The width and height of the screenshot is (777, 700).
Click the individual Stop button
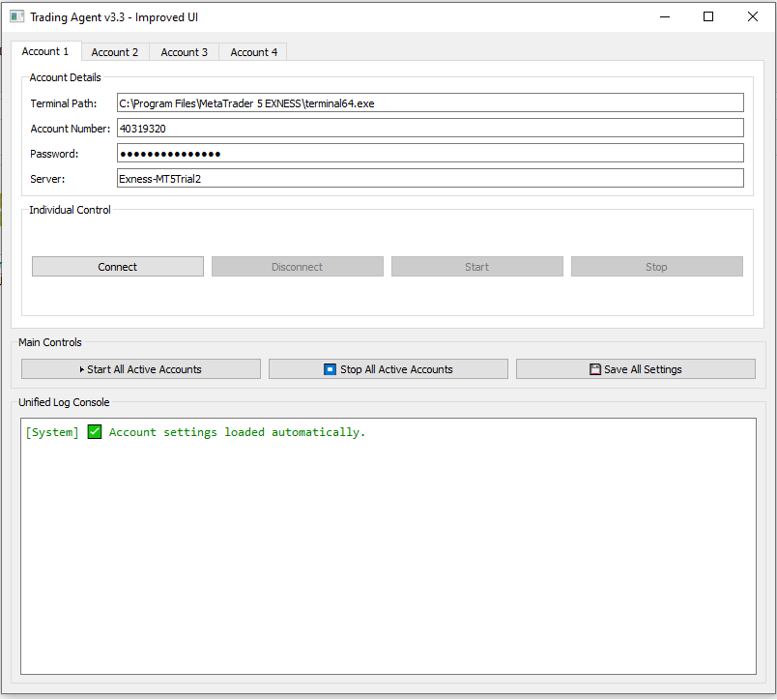tap(656, 267)
